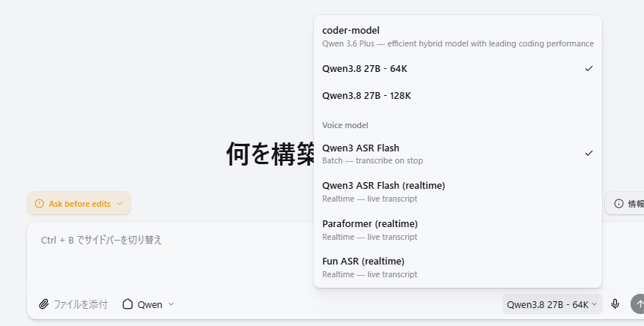Click chevron on model selector button
Image resolution: width=644 pixels, height=326 pixels.
coord(594,304)
